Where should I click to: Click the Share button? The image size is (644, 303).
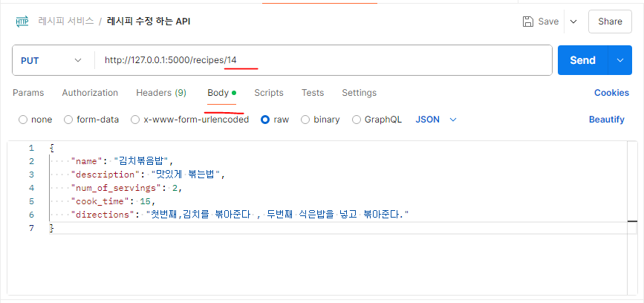click(610, 22)
